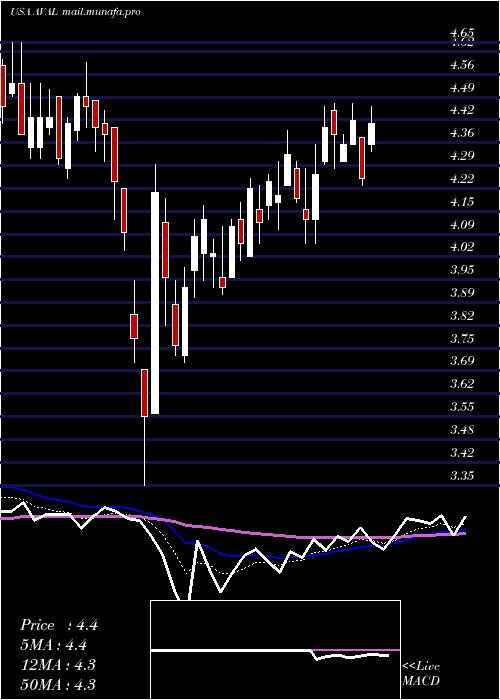The image size is (500, 700).
Task: Select the 4.42 price axis label
Action: tap(462, 110)
